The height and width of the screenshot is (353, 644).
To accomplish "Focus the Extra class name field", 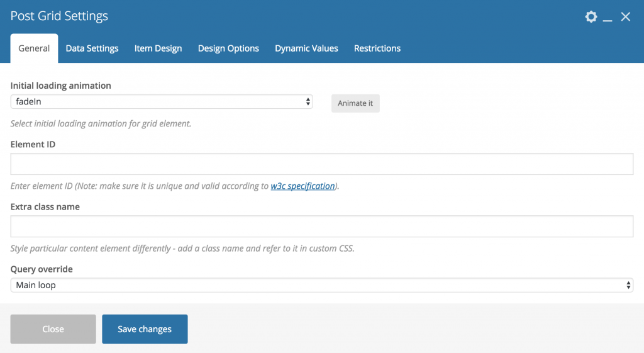I will pyautogui.click(x=322, y=227).
